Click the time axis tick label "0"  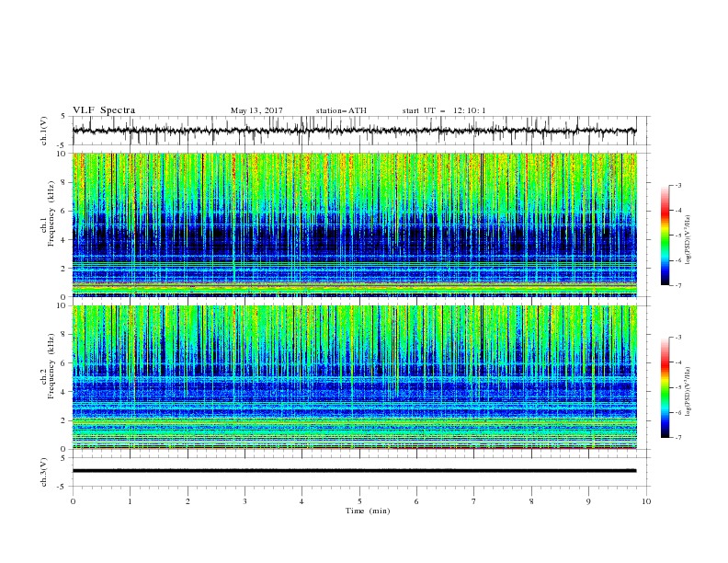73,501
